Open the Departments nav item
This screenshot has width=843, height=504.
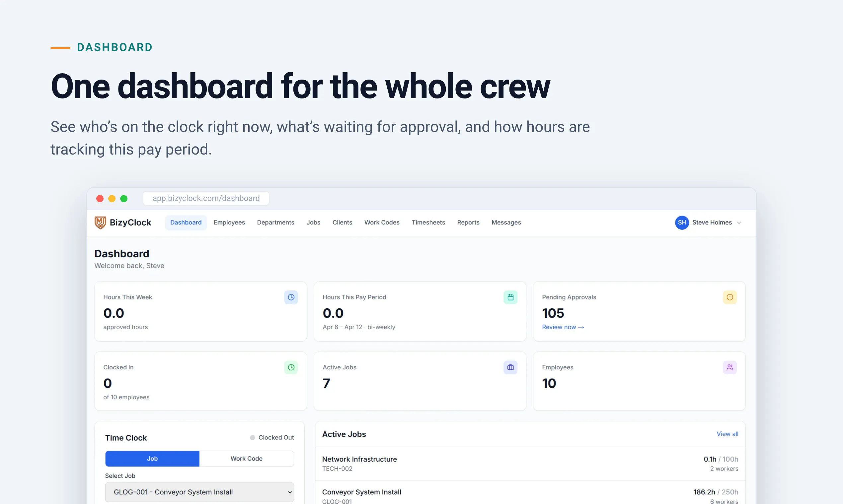pyautogui.click(x=276, y=222)
